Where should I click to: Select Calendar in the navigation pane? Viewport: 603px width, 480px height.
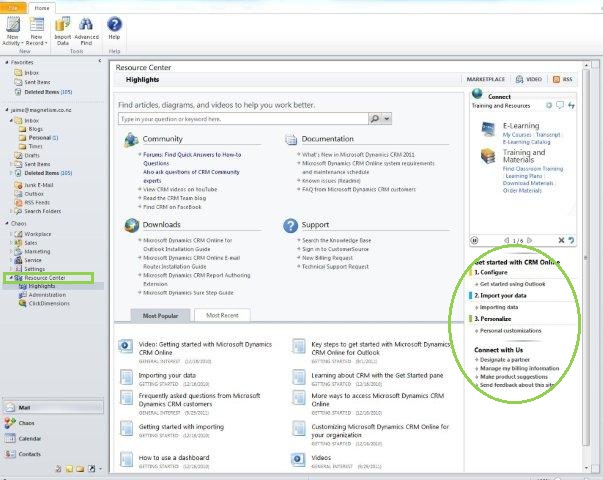[29, 438]
